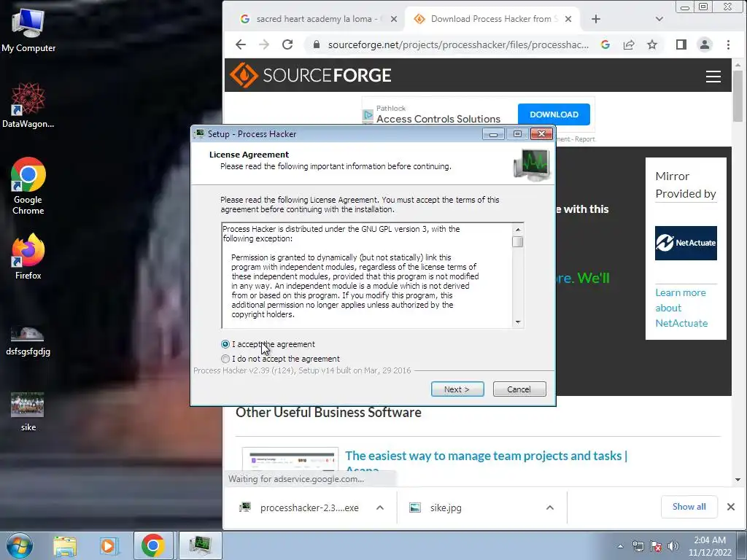
Task: Click license text scrollbar up arrow
Action: coord(518,230)
